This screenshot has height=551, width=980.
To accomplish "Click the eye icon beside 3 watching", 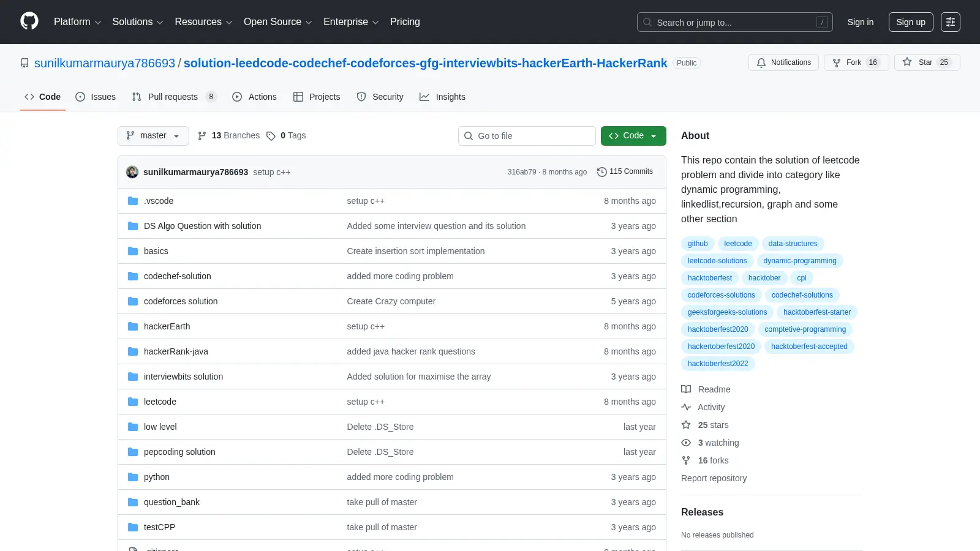I will tap(686, 443).
